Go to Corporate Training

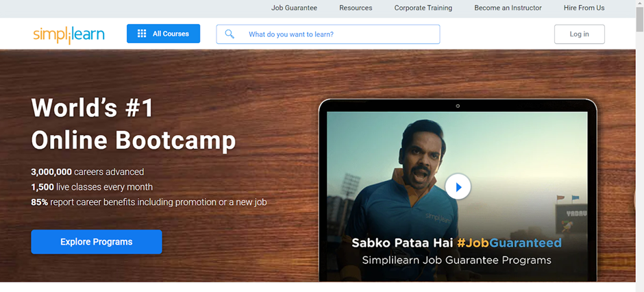coord(423,8)
